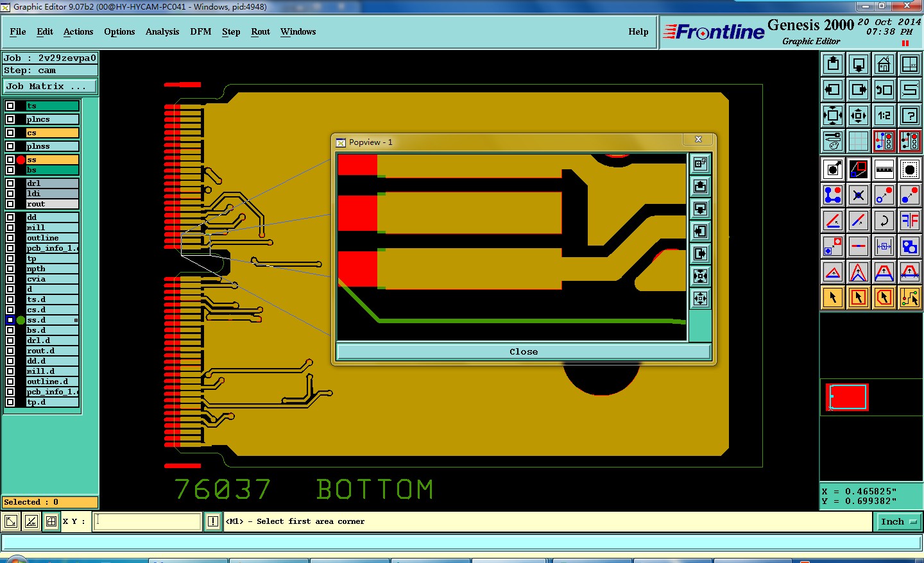Screen dimensions: 924x563
Task: Select the mill.d layer name
Action: coord(53,371)
